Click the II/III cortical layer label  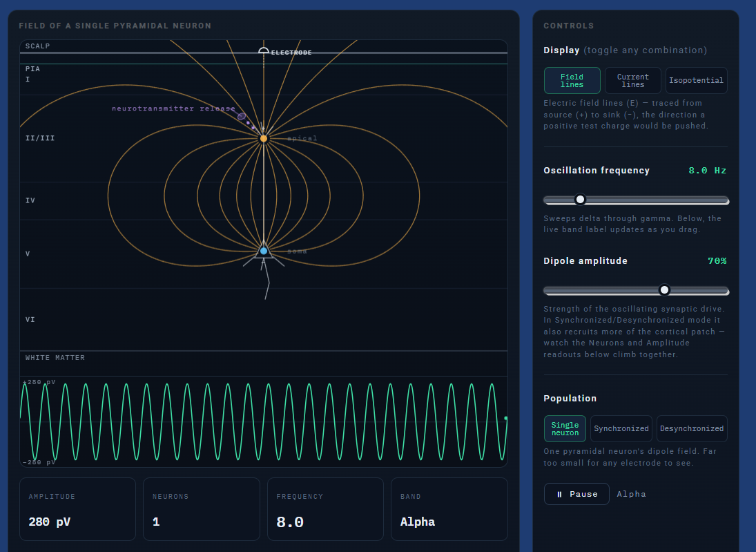[x=40, y=138]
